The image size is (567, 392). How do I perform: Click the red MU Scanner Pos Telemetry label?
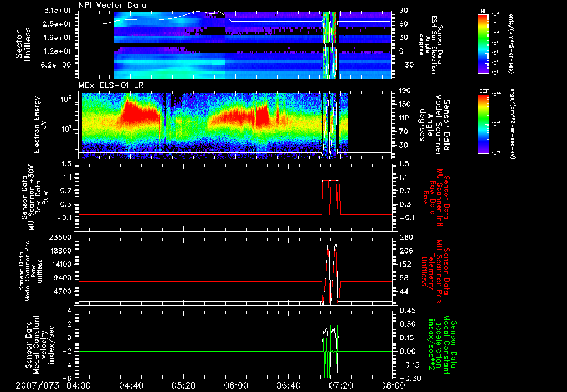point(435,271)
